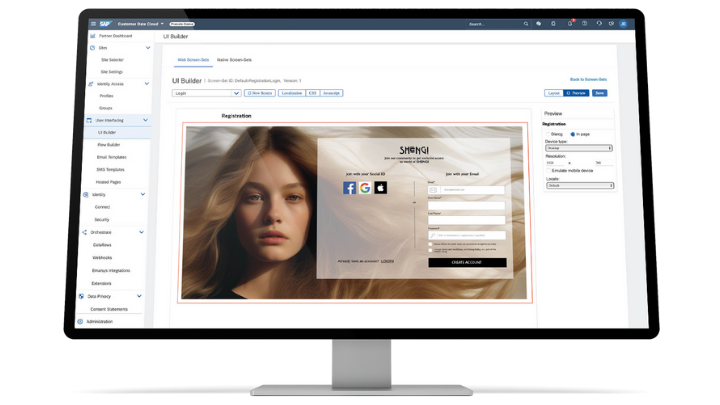The height and width of the screenshot is (405, 720).
Task: Click the Password input field
Action: pos(467,236)
